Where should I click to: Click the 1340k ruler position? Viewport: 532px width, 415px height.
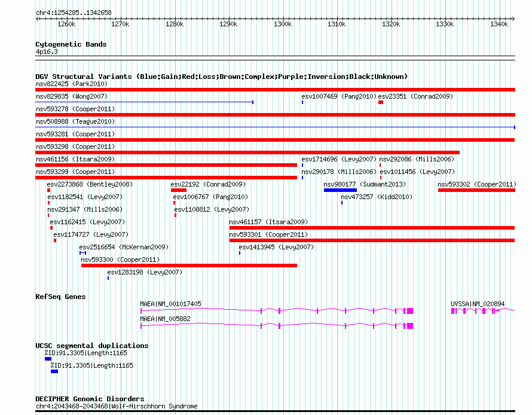(x=499, y=24)
